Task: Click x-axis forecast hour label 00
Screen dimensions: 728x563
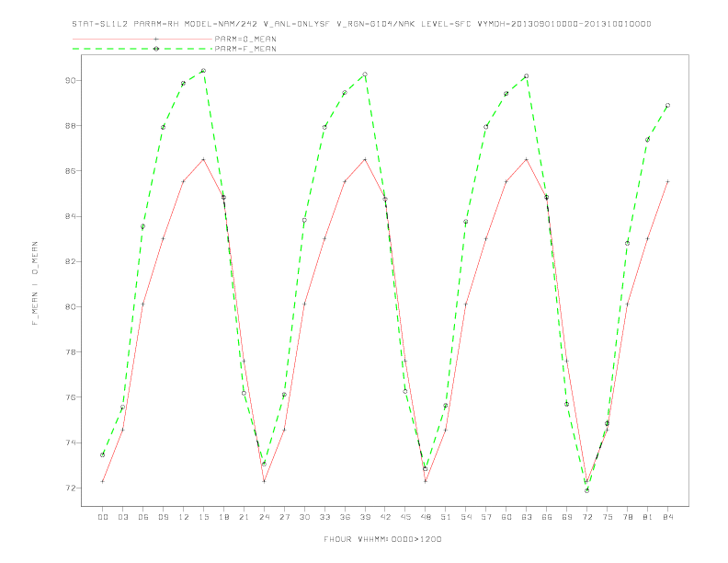Action: point(103,517)
